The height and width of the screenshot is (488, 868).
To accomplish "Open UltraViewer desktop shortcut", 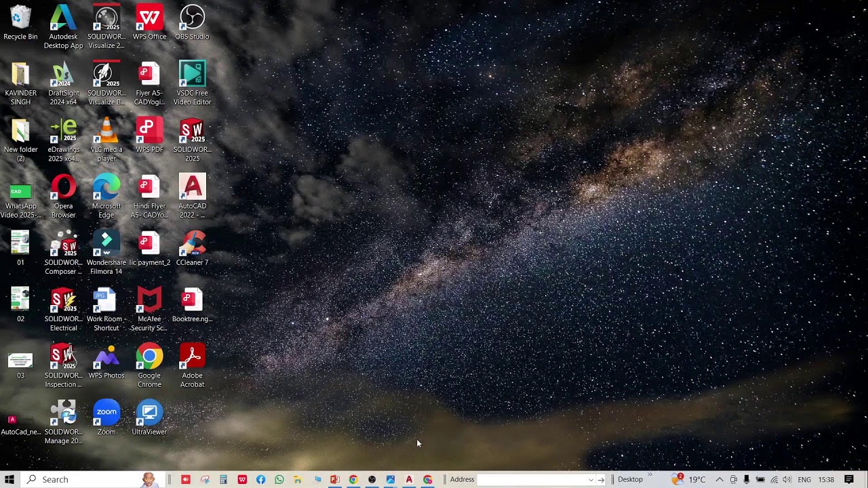I will click(x=149, y=418).
